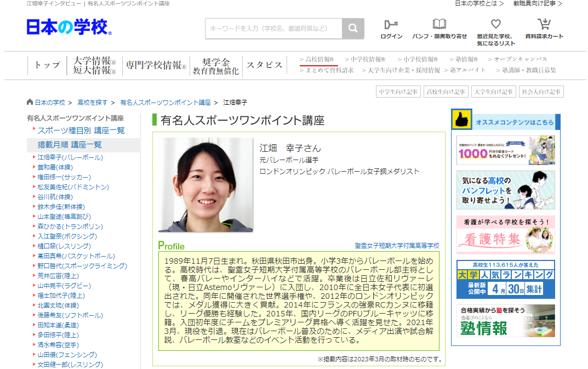Image resolution: width=588 pixels, height=369 pixels.
Task: Click the search magnifier button
Action: [x=353, y=29]
